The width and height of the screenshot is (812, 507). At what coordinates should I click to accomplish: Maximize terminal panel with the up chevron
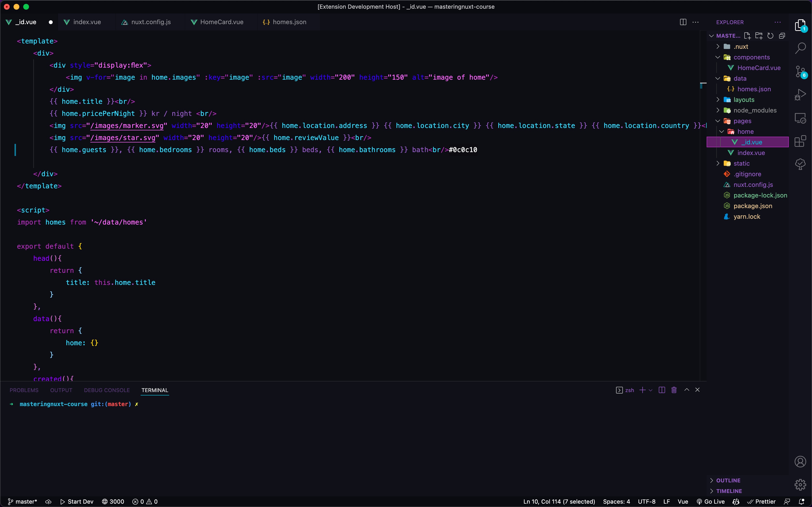pos(687,390)
